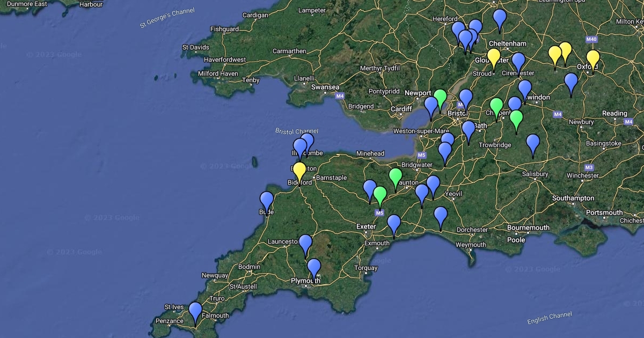Click the green pin near Newport
Viewport: 644px width, 338px height.
tap(440, 98)
